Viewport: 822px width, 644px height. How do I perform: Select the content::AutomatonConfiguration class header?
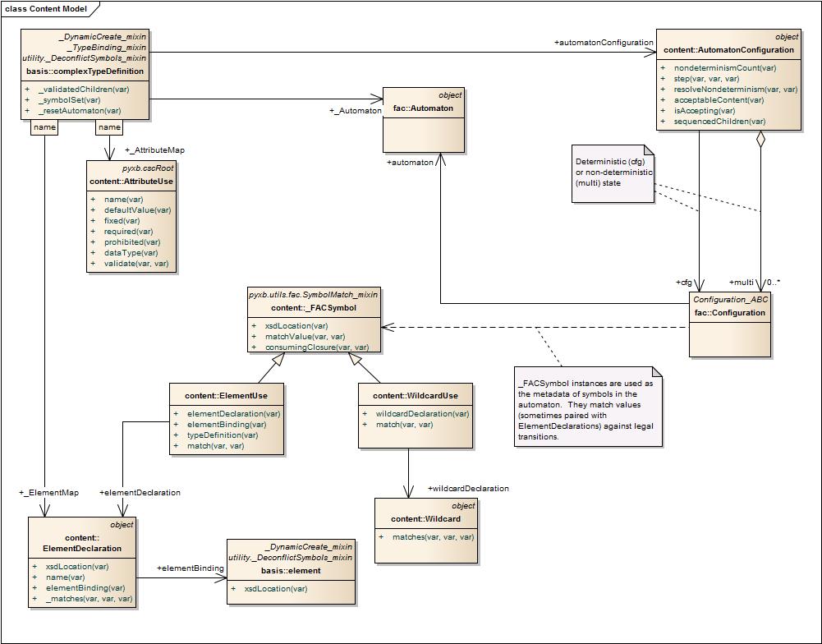729,49
